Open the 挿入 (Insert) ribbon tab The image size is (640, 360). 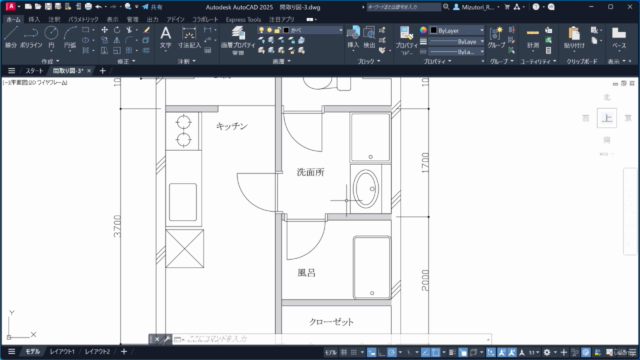34,19
